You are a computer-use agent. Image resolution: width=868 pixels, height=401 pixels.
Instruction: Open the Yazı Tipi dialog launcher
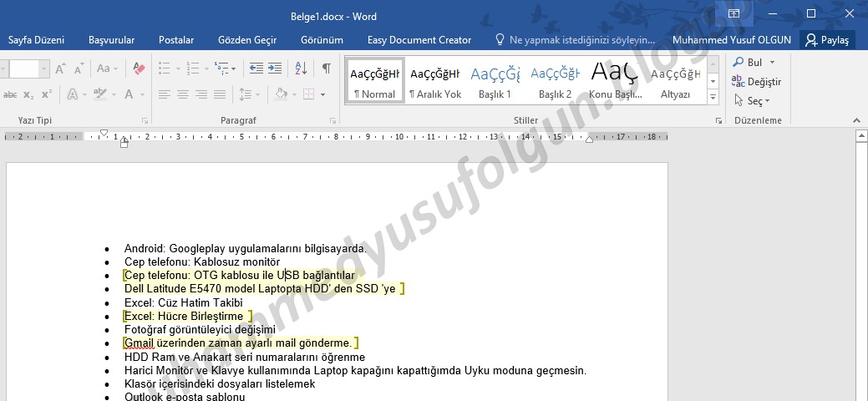145,120
